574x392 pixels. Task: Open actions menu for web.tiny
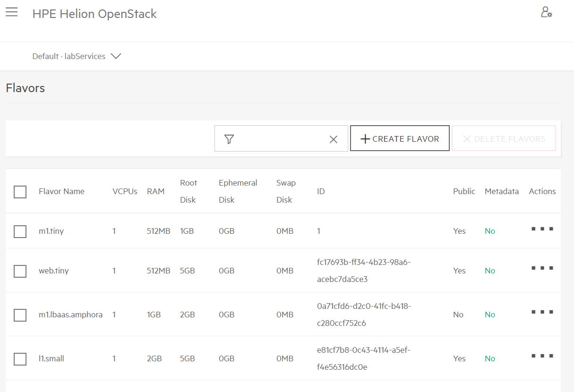(x=542, y=268)
